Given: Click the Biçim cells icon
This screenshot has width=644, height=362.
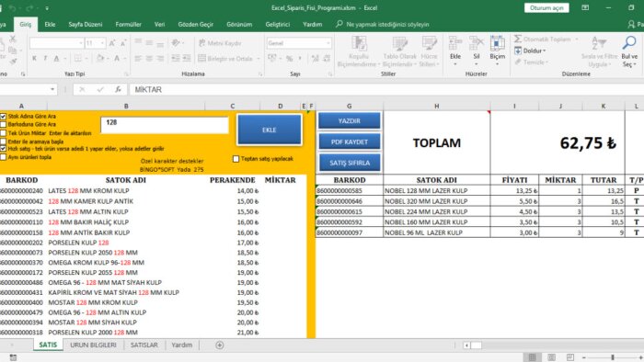Looking at the screenshot, I should (x=498, y=43).
